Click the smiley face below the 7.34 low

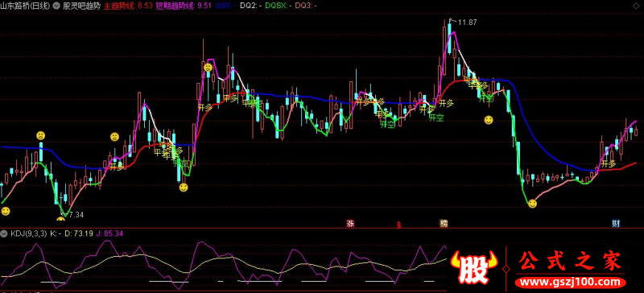(x=61, y=219)
